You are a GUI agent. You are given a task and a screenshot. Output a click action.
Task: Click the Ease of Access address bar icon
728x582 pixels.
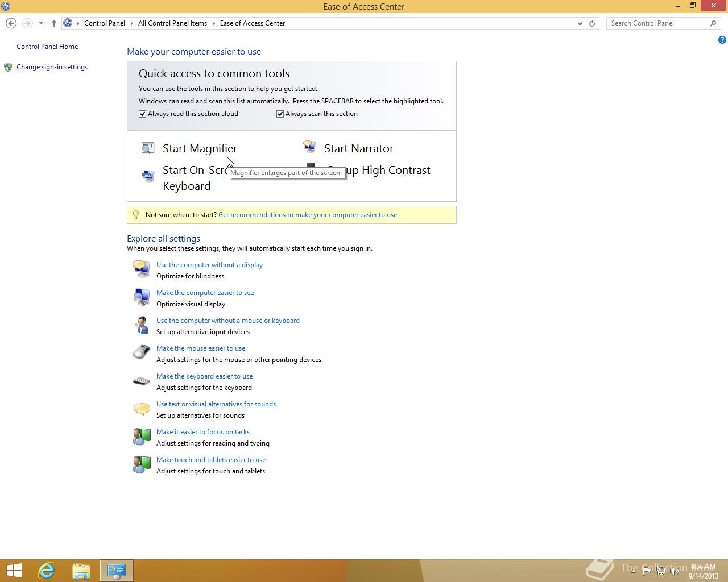point(68,23)
